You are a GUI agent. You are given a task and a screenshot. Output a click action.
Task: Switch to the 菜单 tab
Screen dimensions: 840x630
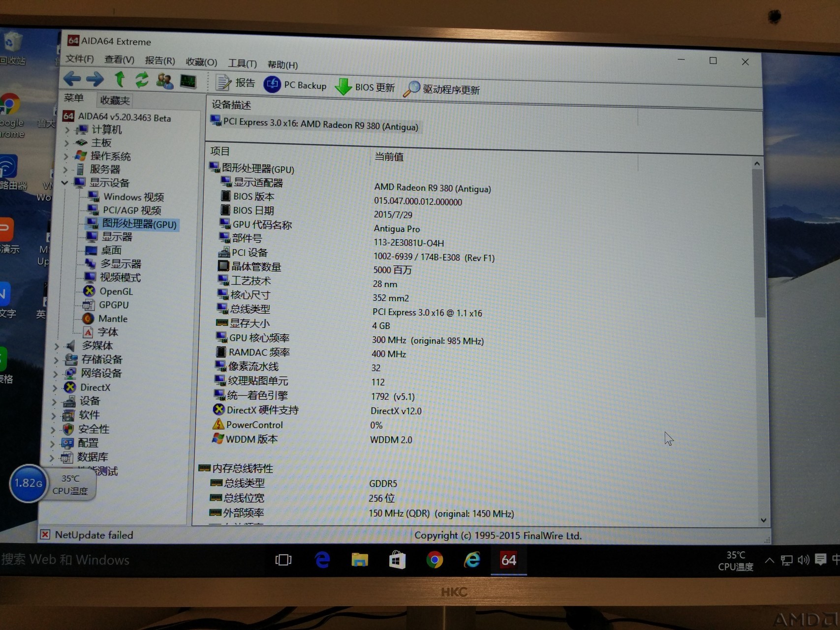[x=74, y=98]
